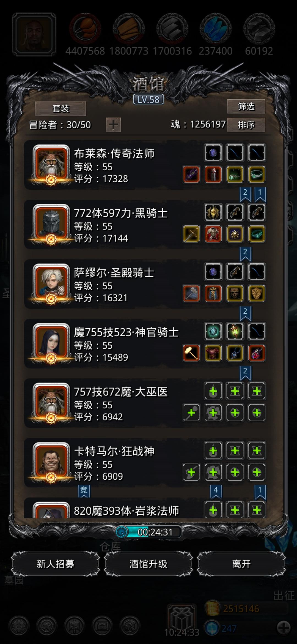Screen dimensions: 297x644
Task: Open 布莱森·传奇法师's purple staff weapon slot
Action: point(191,174)
